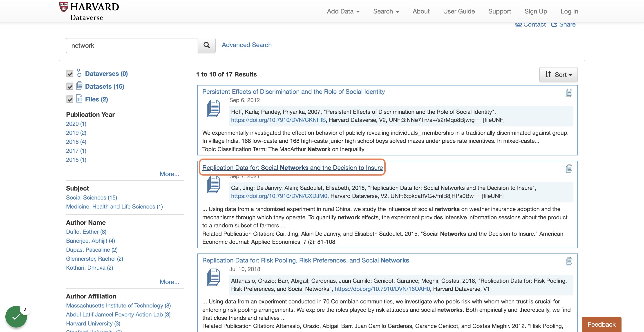Open the About page

(x=421, y=11)
